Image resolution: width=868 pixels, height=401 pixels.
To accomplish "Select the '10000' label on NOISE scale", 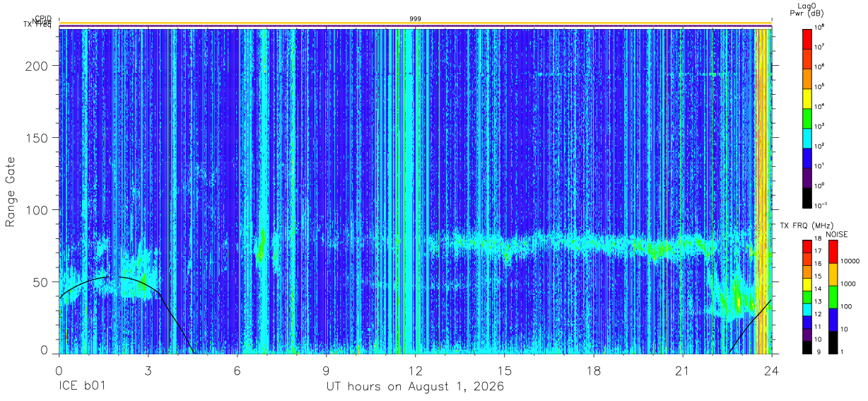I will pyautogui.click(x=849, y=260).
